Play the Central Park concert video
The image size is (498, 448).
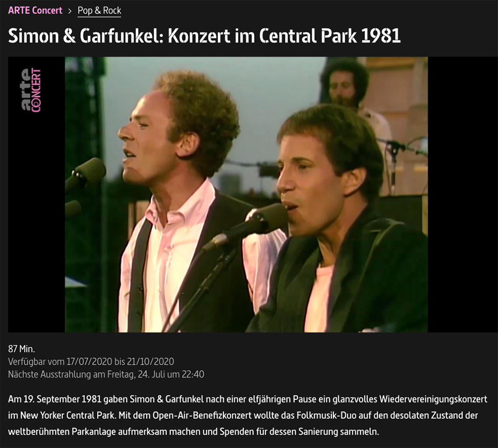click(x=246, y=194)
